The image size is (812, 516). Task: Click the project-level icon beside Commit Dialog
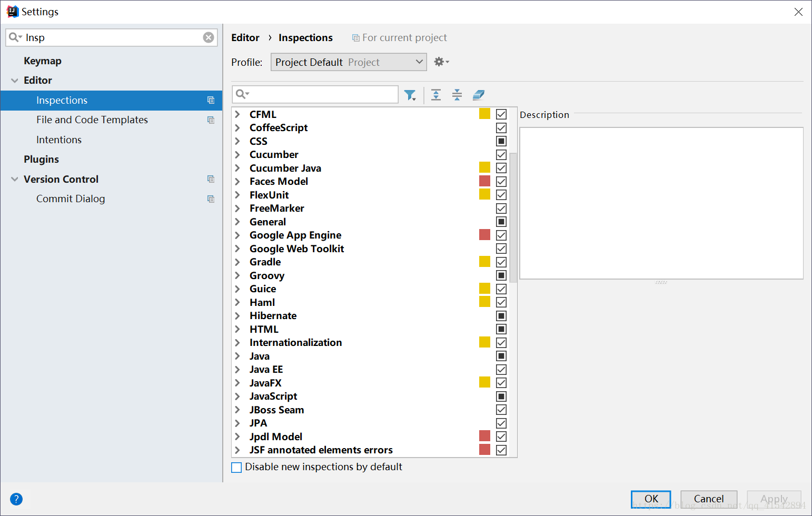(211, 199)
